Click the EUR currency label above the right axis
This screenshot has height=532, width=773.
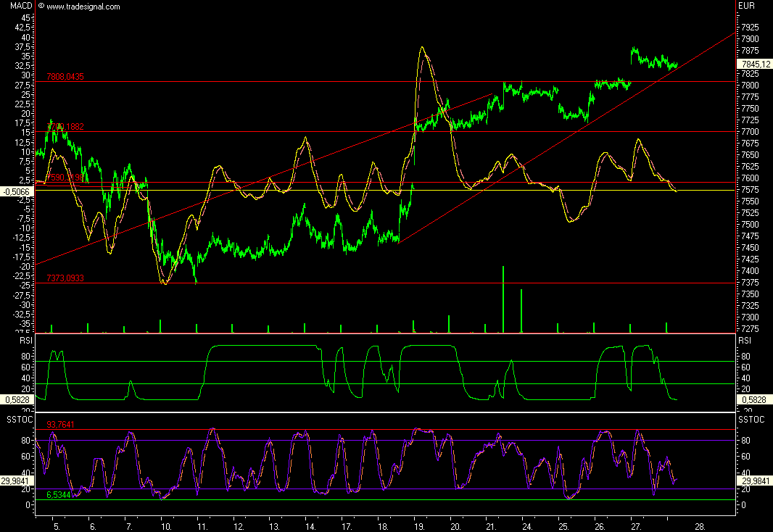point(746,6)
